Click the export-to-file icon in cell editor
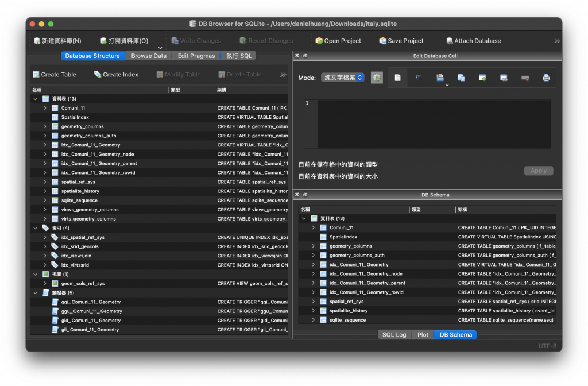Screen dimensions: 588x386 pos(504,78)
